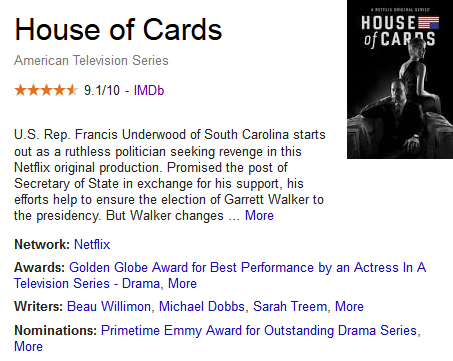This screenshot has height=361, width=453.
Task: Open Primetime Emmy Award for Outstanding Drama Series
Action: (259, 331)
